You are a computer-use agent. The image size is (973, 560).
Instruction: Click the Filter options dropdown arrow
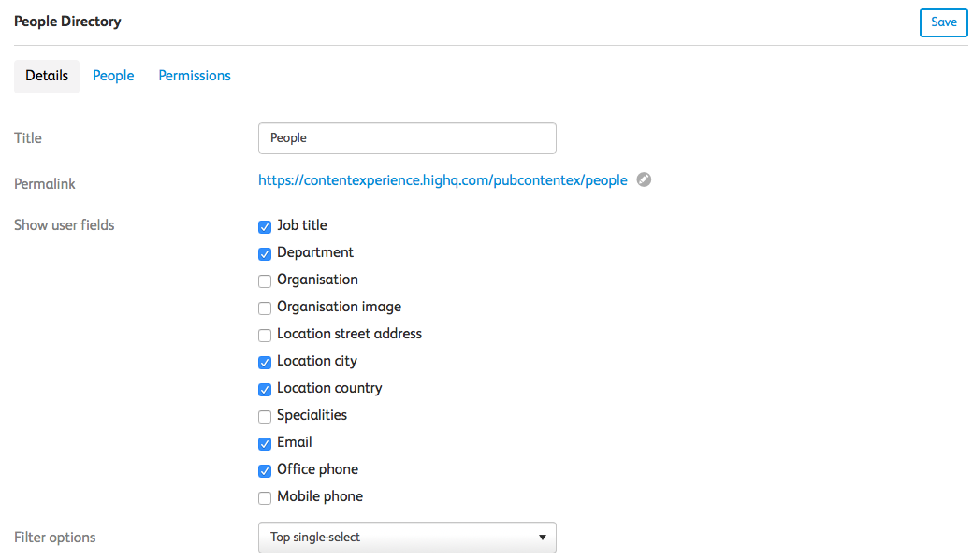coord(543,538)
